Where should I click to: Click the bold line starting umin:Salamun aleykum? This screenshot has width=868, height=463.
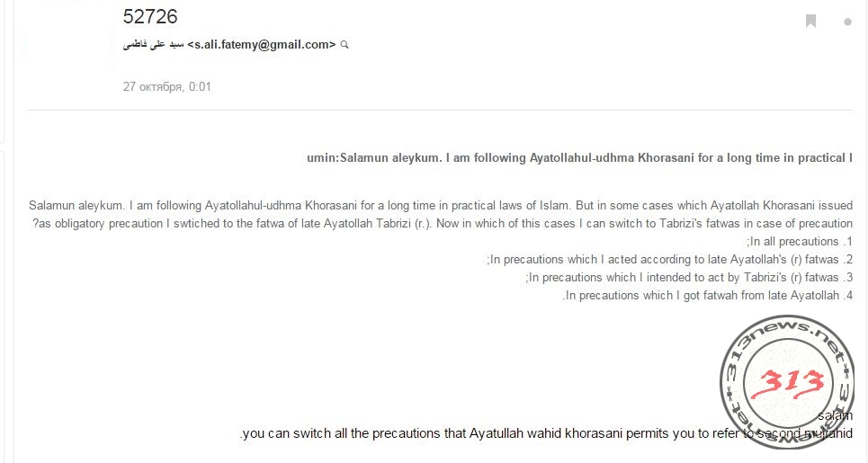[x=579, y=157]
